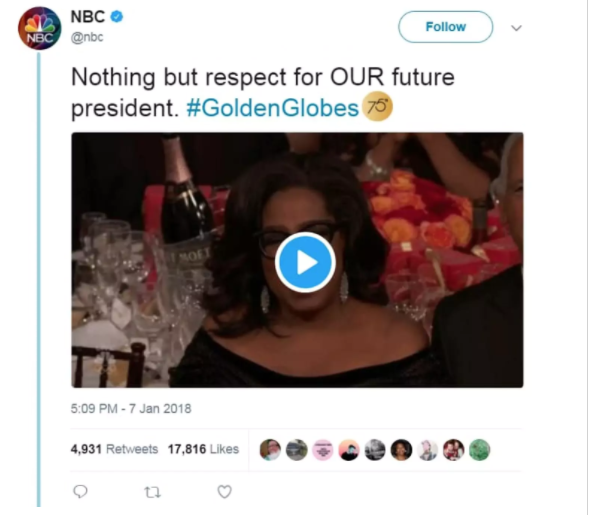The height and width of the screenshot is (515, 590).
Task: Click the green last liker avatar
Action: [479, 450]
